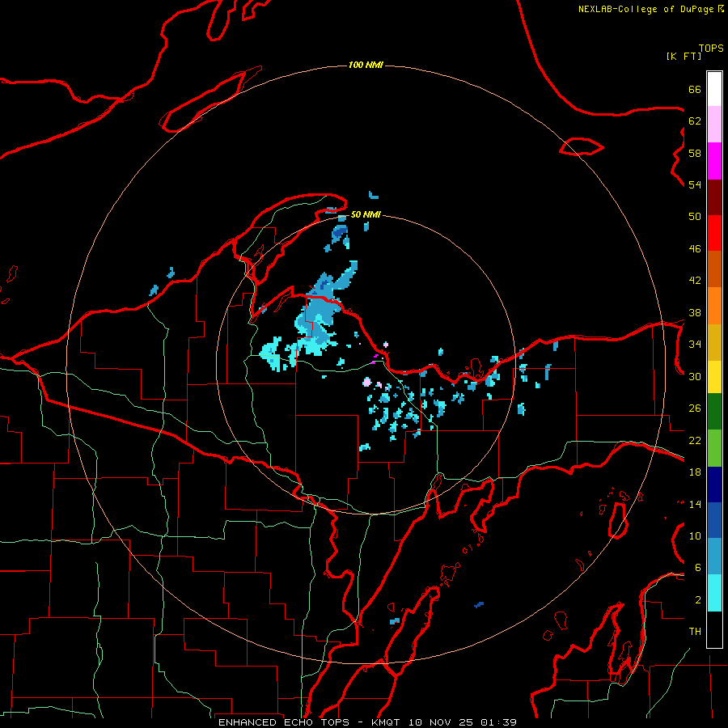Click the legend value 46
Viewport: 728px width, 728px height.
coord(695,249)
